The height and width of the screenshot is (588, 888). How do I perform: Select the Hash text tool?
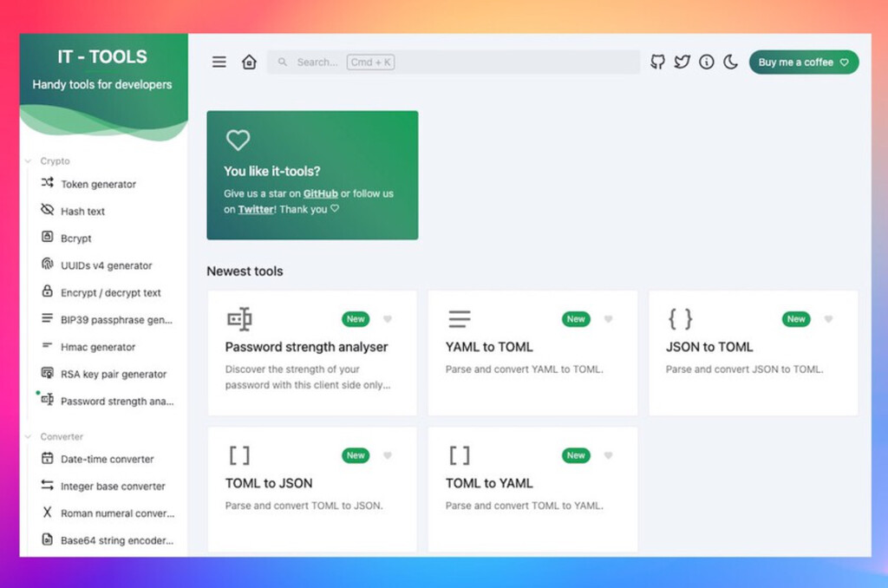pos(83,211)
